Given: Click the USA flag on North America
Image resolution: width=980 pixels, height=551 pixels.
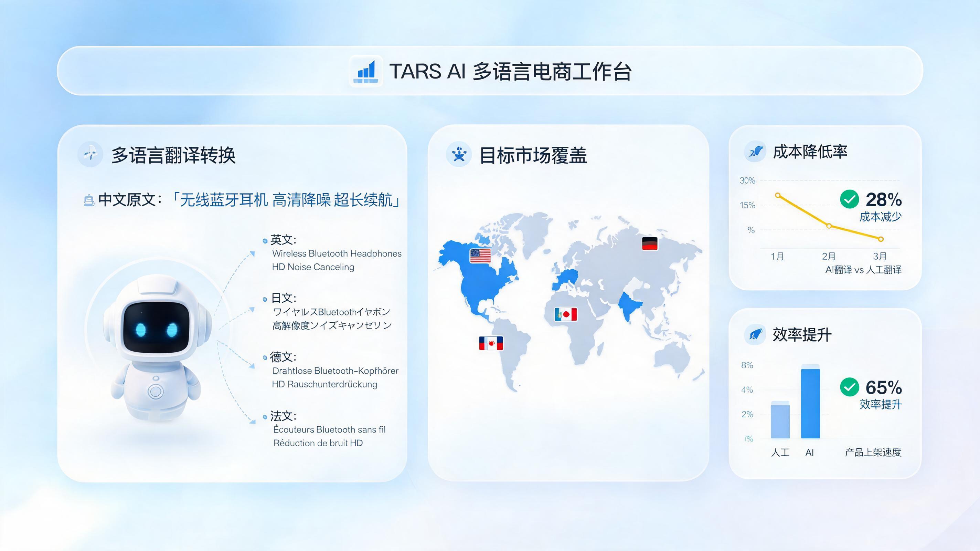Looking at the screenshot, I should (480, 256).
